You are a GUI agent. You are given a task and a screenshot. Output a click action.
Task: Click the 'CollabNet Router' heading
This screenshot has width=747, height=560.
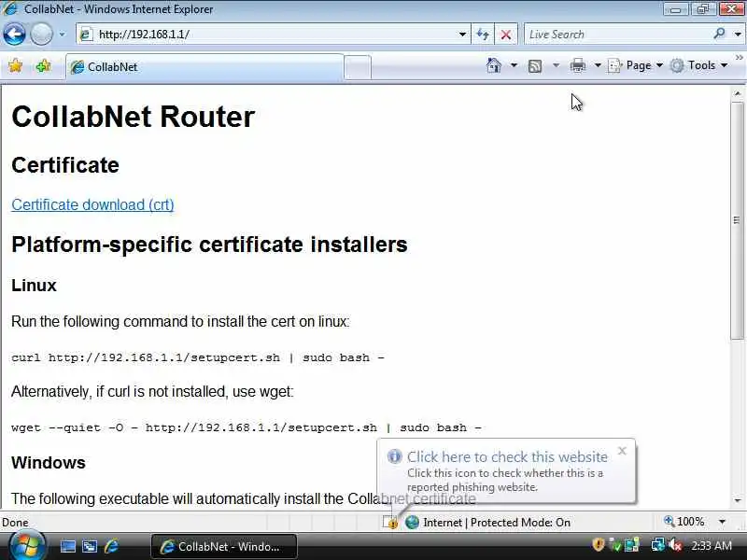point(134,117)
